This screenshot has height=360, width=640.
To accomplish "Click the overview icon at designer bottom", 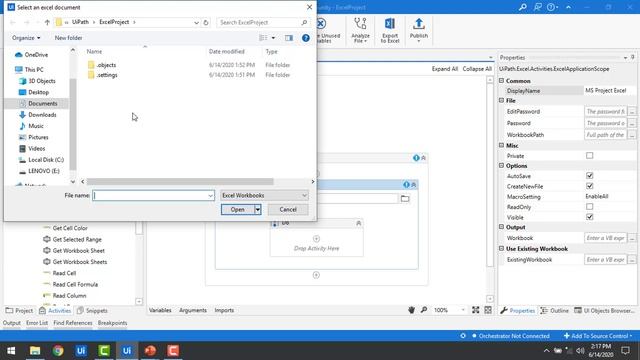I will [488, 310].
